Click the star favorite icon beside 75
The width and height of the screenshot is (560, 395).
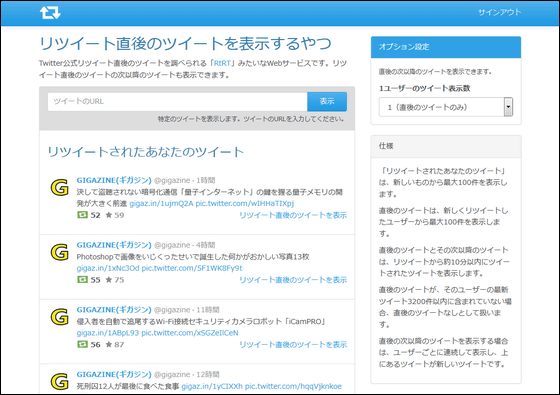(x=109, y=279)
